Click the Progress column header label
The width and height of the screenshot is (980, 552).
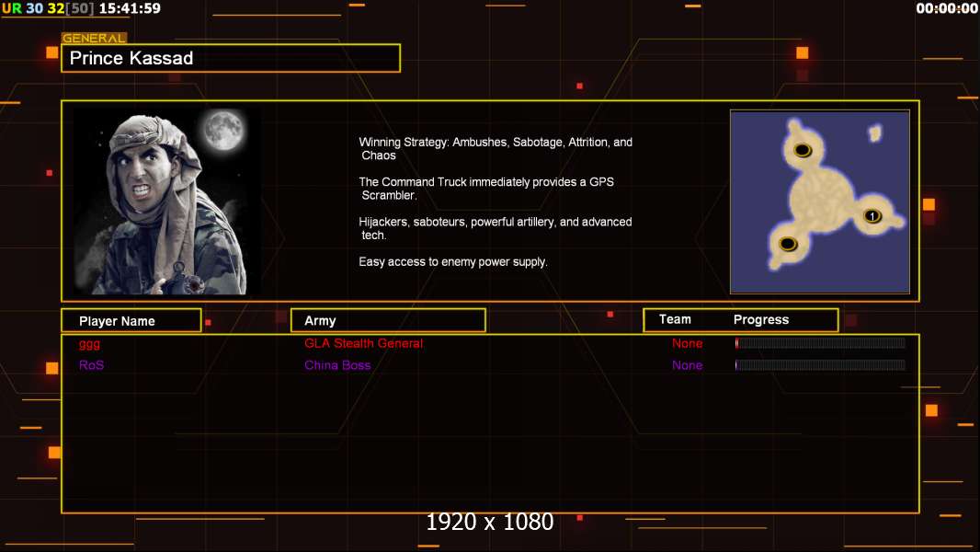coord(760,319)
